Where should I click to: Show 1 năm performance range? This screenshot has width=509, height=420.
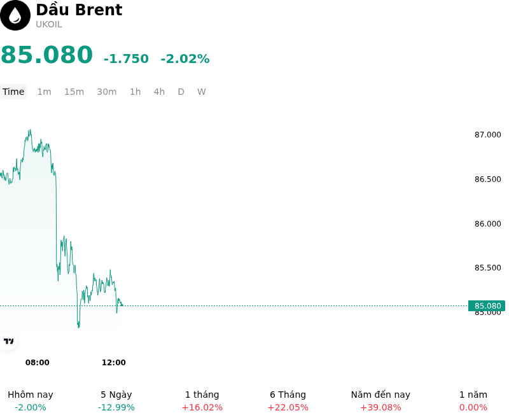point(473,401)
